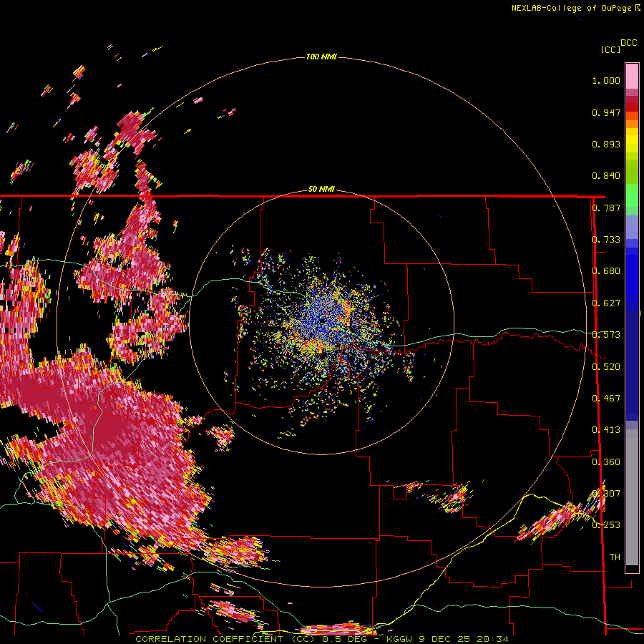
Task: Click the radar site center point
Action: pyautogui.click(x=323, y=321)
